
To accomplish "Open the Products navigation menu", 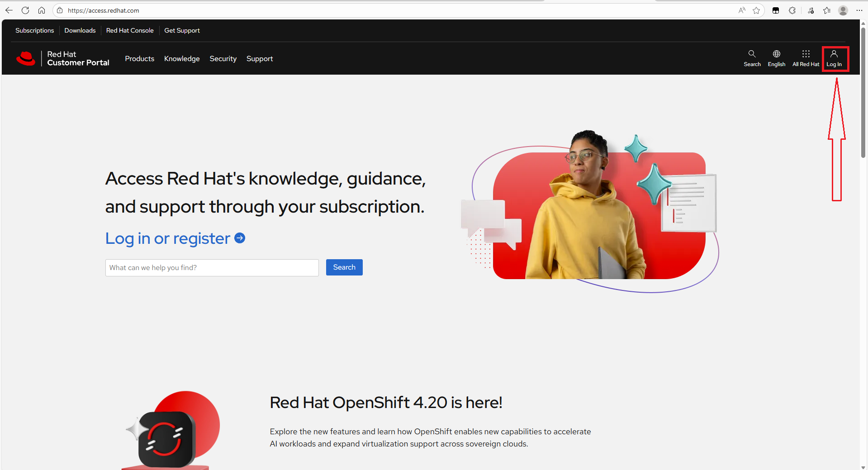I will pos(139,58).
